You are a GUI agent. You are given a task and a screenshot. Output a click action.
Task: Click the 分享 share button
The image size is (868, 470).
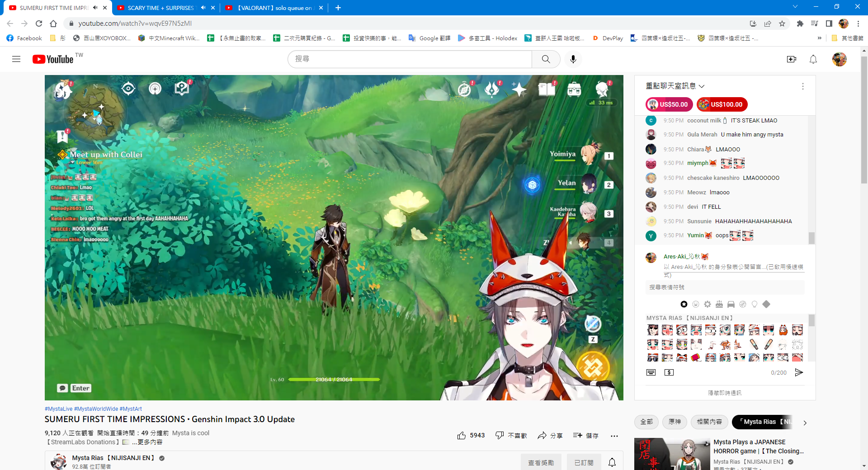550,436
